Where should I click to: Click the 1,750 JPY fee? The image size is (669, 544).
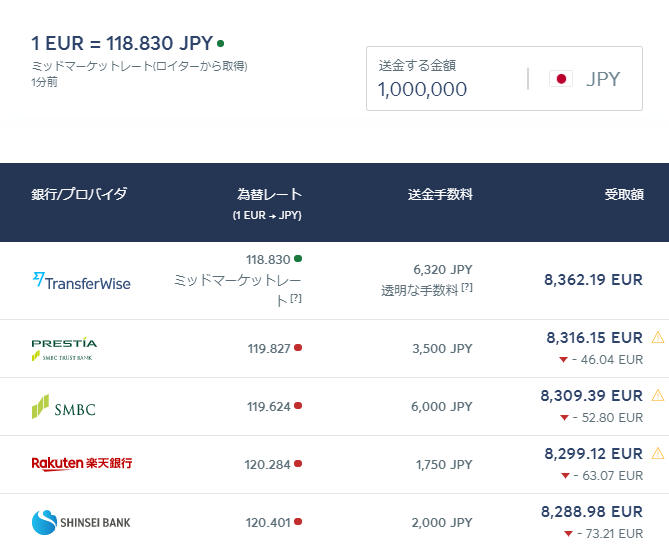pos(444,464)
